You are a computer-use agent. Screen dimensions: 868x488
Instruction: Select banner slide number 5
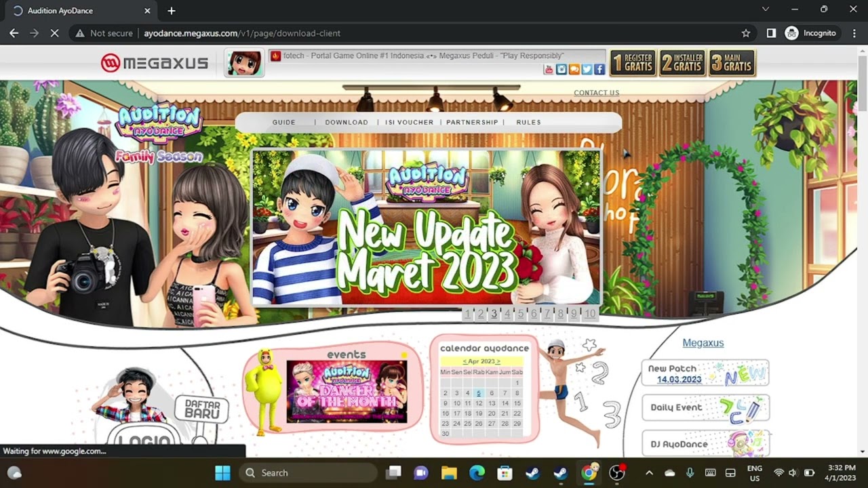(x=520, y=314)
